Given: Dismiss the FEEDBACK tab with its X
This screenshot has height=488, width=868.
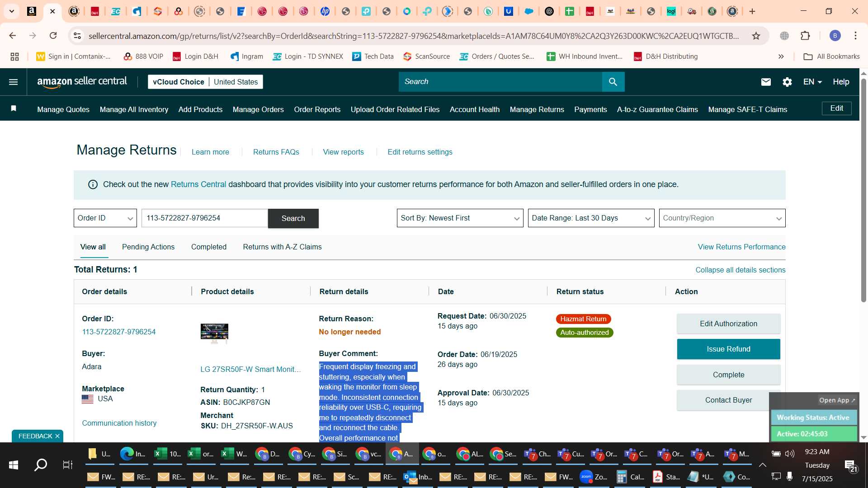Looking at the screenshot, I should [x=57, y=436].
